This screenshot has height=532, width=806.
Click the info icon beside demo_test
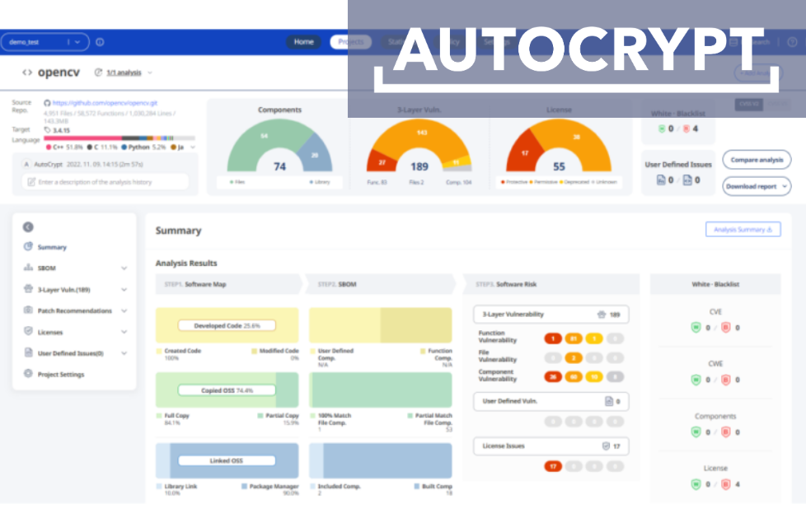pos(100,42)
